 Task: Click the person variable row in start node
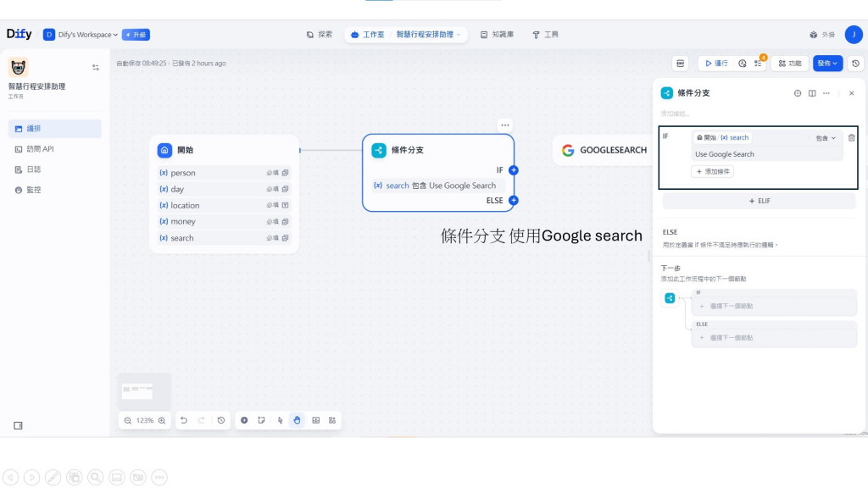tap(224, 173)
